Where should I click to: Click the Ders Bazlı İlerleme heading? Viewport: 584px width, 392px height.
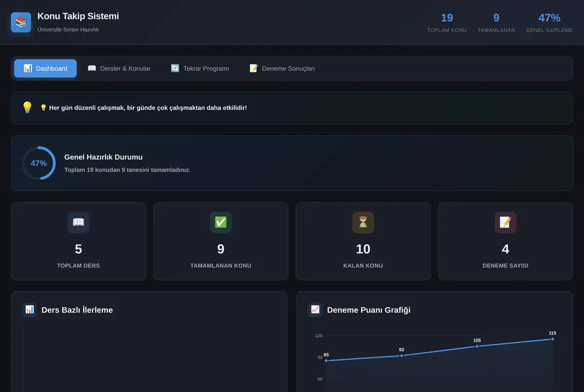[77, 310]
